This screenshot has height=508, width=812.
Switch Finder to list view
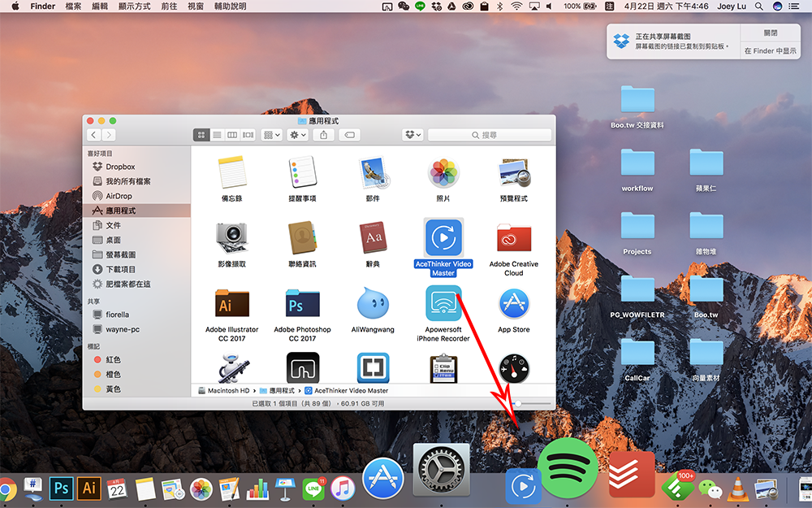coord(217,135)
